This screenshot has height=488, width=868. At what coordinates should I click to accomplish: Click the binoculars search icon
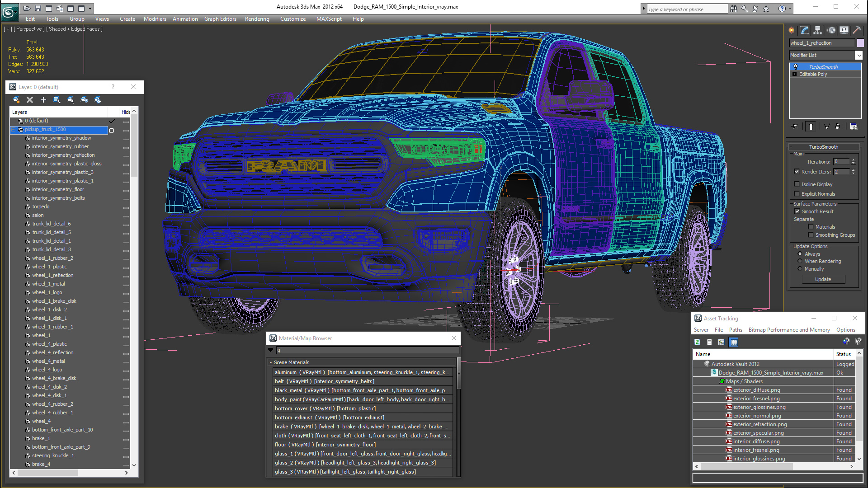(x=734, y=9)
